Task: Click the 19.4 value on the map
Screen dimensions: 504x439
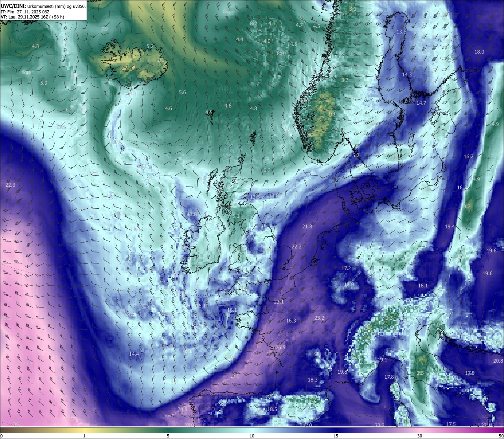Action: [x=450, y=227]
